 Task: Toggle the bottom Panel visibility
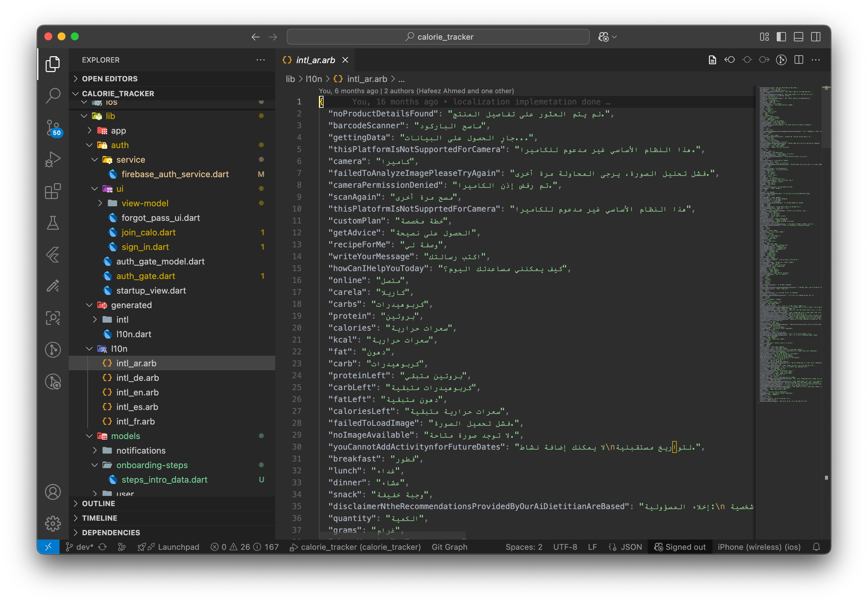tap(799, 37)
